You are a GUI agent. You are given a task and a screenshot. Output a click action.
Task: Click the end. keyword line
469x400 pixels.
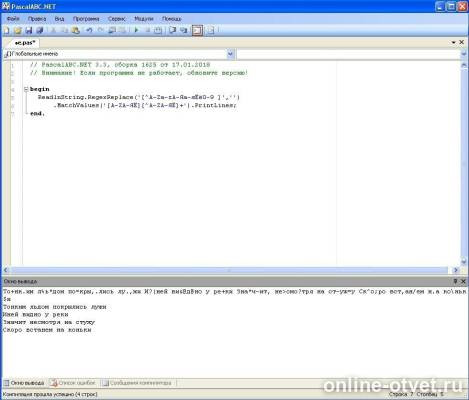click(x=37, y=114)
